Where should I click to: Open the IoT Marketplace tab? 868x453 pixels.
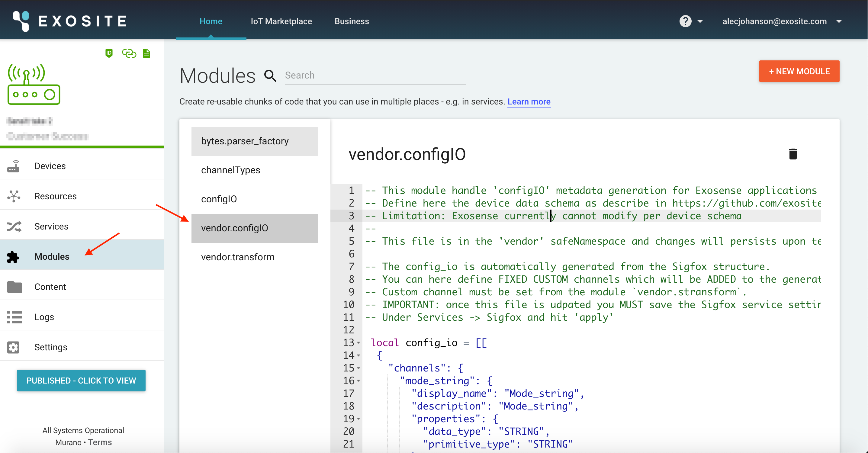pos(281,21)
